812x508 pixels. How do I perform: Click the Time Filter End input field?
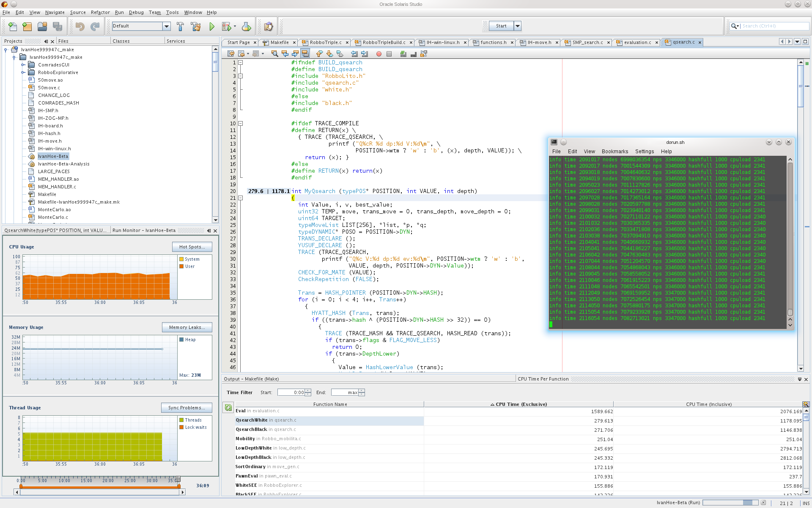click(345, 392)
